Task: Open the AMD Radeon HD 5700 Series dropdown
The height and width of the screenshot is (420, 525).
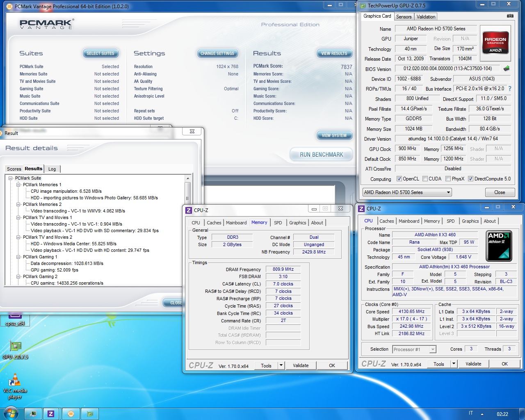Action: click(x=407, y=192)
